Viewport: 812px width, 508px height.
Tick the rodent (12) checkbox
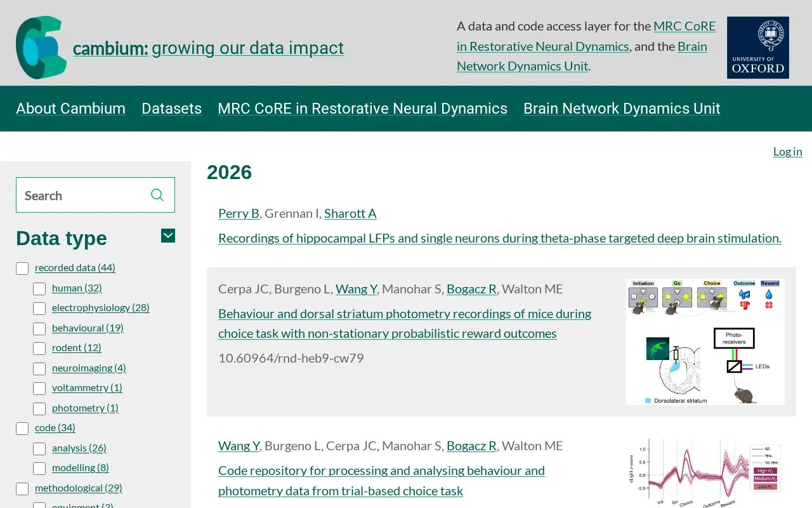coord(39,348)
